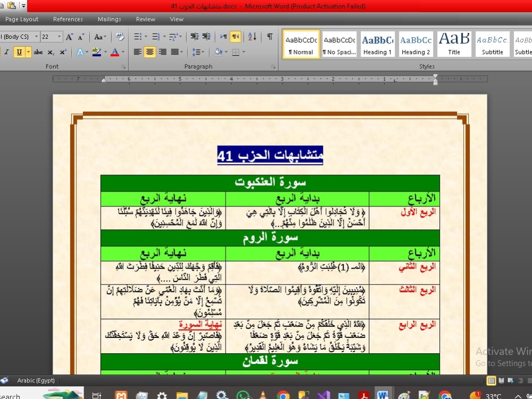Align text right
The image size is (532, 399).
162,52
